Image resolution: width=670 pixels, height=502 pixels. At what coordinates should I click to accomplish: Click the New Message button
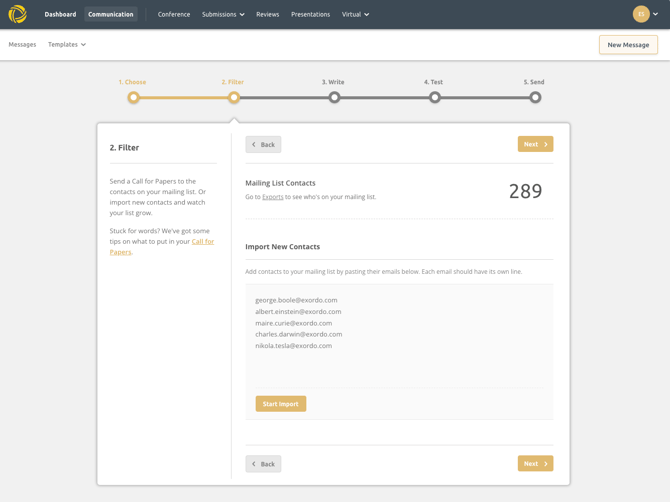pos(628,44)
